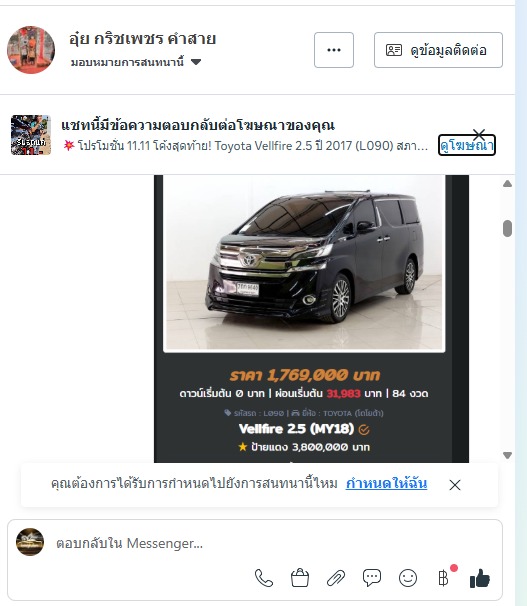Click the phone call icon

point(264,579)
